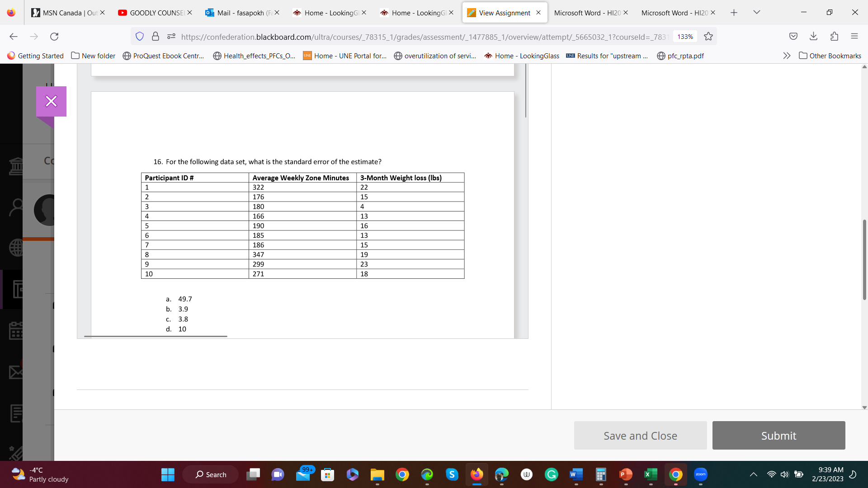Reload the current Blackboard page
This screenshot has width=868, height=488.
tap(54, 37)
